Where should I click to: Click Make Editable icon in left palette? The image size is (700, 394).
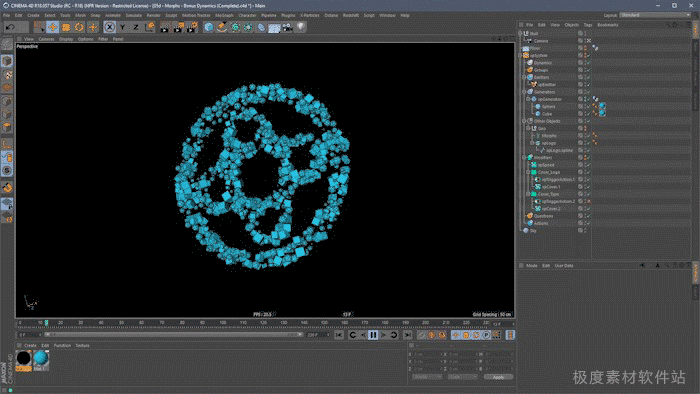coord(7,44)
